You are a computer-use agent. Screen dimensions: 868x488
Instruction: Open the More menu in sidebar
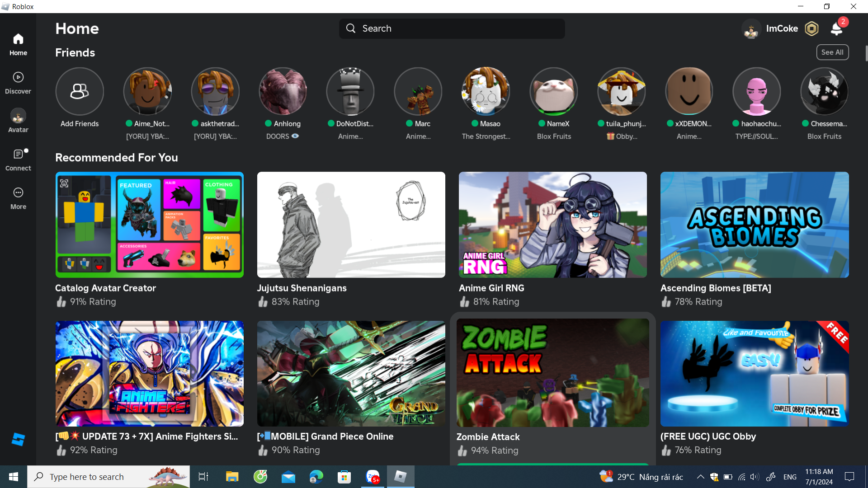pyautogui.click(x=18, y=198)
